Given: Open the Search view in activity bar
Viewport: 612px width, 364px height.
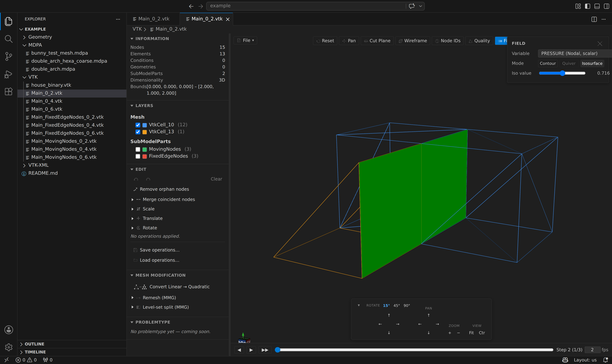Looking at the screenshot, I should click(9, 39).
